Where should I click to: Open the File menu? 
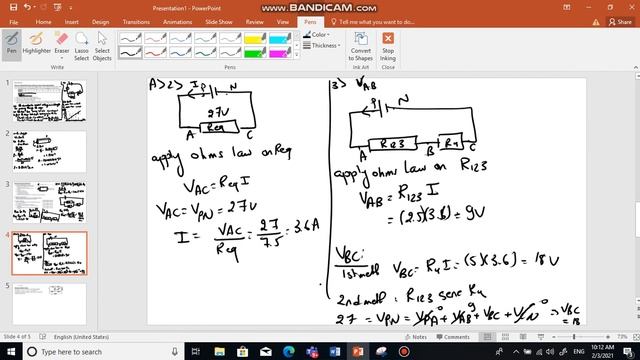tap(13, 22)
